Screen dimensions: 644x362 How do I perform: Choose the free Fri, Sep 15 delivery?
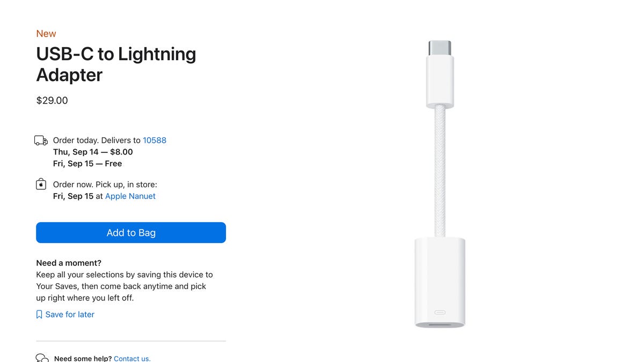[x=87, y=163]
